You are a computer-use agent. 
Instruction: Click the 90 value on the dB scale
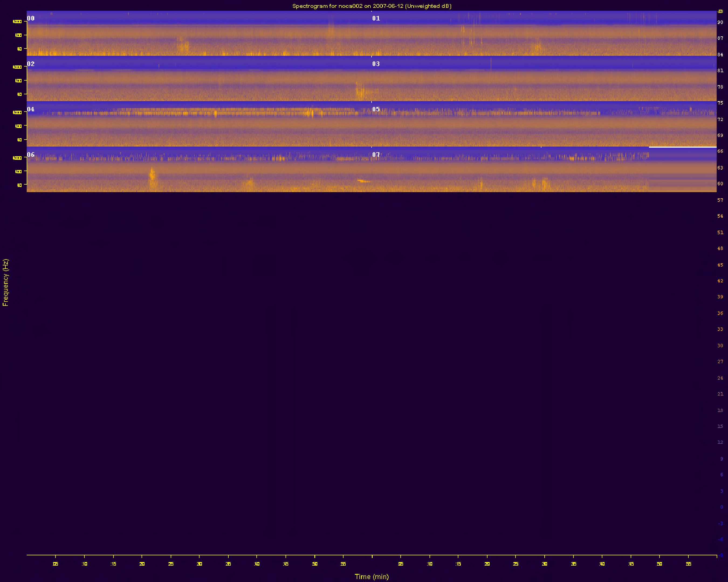click(x=720, y=22)
